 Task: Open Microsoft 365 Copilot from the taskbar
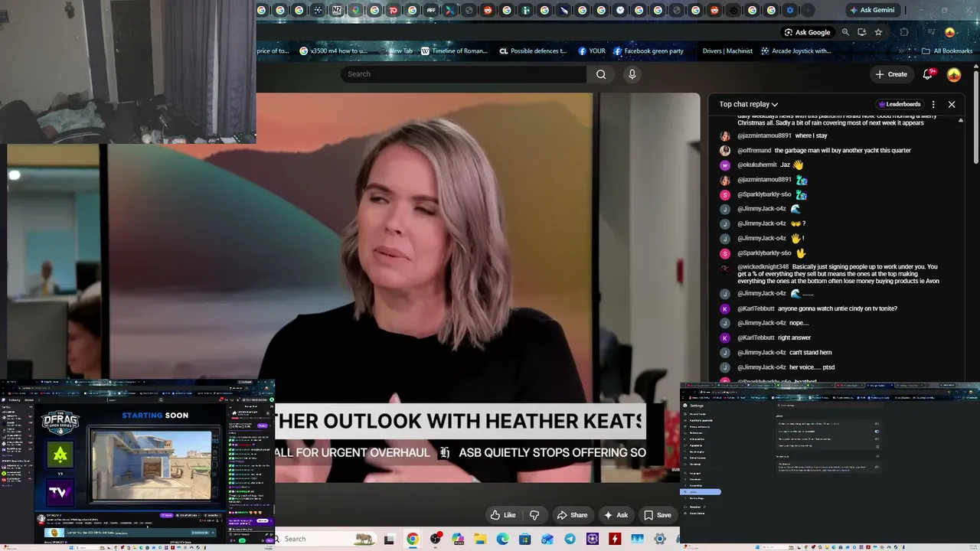pyautogui.click(x=458, y=539)
